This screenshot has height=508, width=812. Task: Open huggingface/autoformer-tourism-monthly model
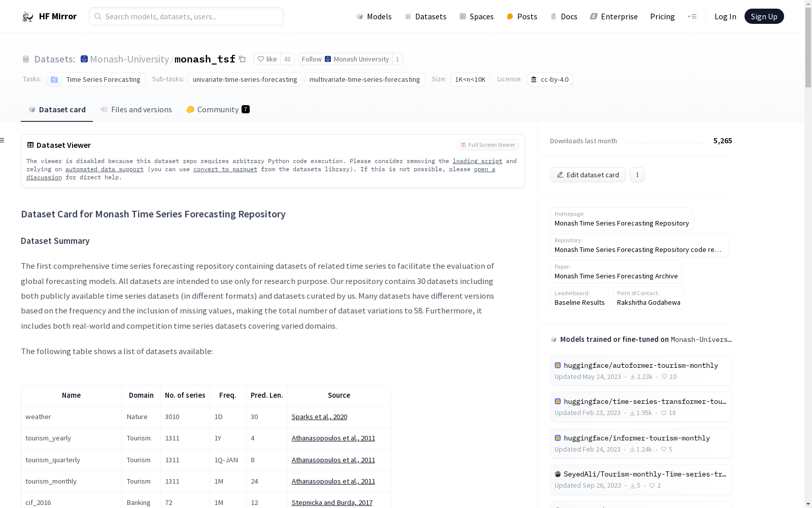click(x=641, y=371)
